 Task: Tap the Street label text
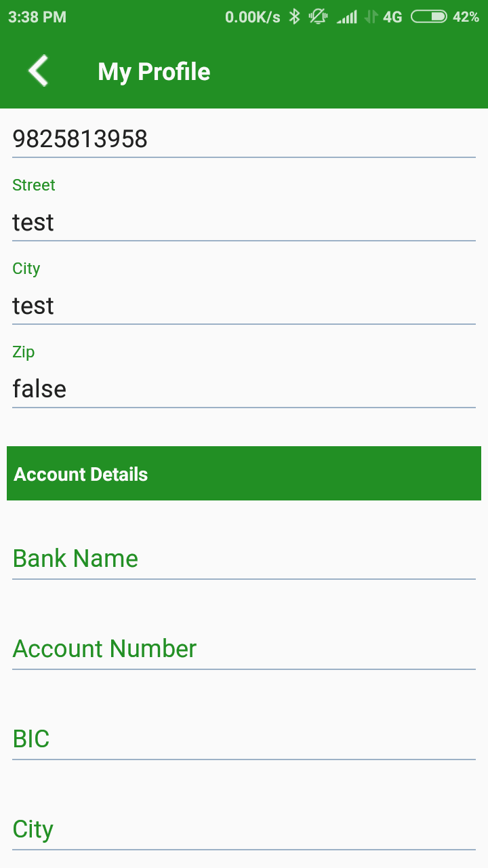[x=34, y=185]
